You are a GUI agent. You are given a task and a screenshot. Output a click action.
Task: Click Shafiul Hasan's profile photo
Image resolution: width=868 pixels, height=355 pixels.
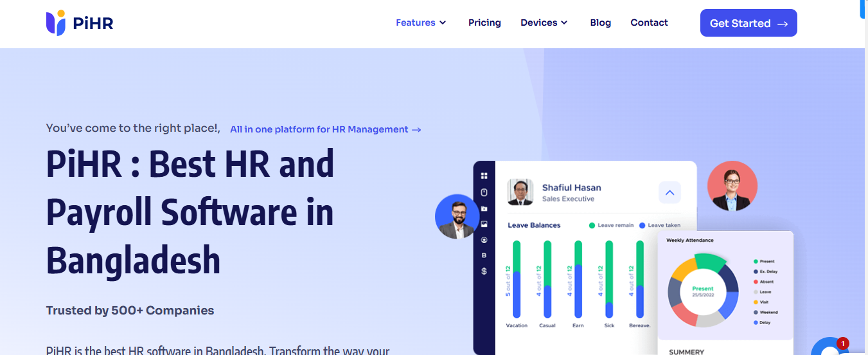pyautogui.click(x=520, y=192)
